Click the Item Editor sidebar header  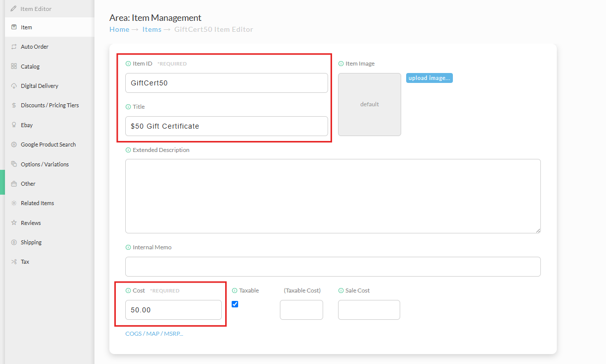(x=50, y=9)
